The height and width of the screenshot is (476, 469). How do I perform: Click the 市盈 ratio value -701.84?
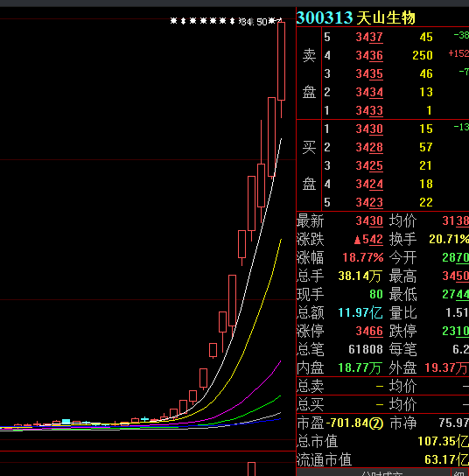point(347,423)
